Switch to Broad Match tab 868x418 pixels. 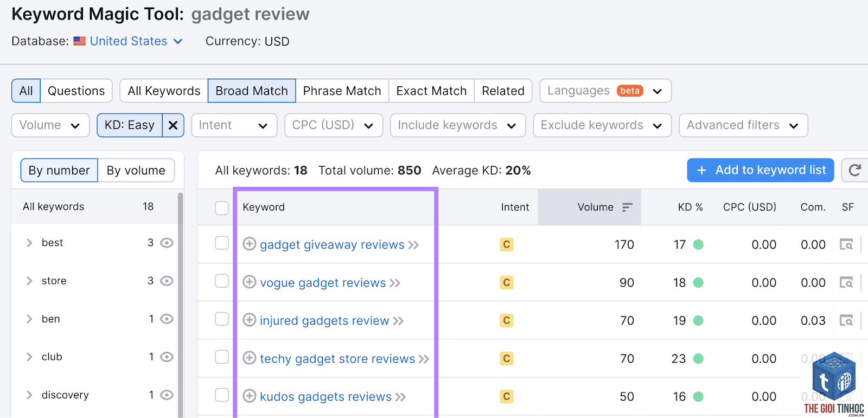[252, 91]
